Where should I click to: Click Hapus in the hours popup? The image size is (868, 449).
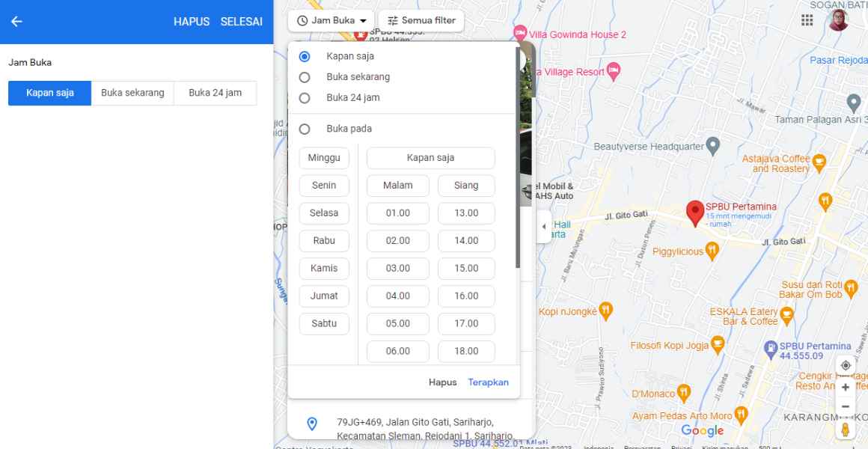click(x=443, y=382)
